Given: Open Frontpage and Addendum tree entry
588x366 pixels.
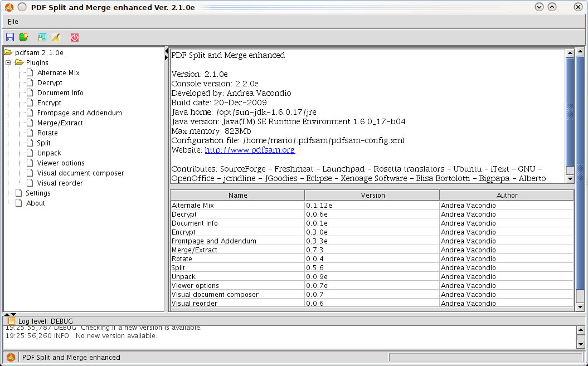Looking at the screenshot, I should 79,113.
